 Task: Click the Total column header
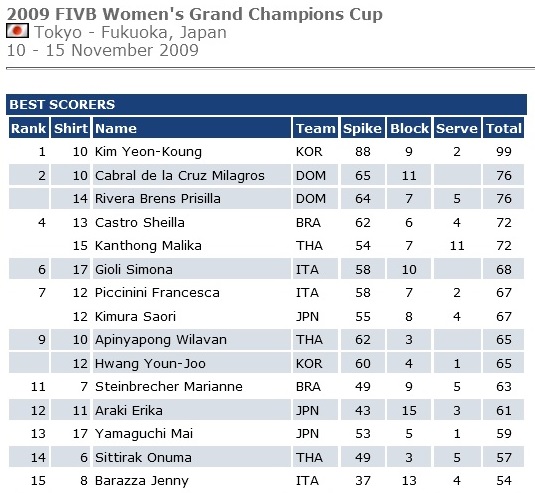pyautogui.click(x=504, y=128)
